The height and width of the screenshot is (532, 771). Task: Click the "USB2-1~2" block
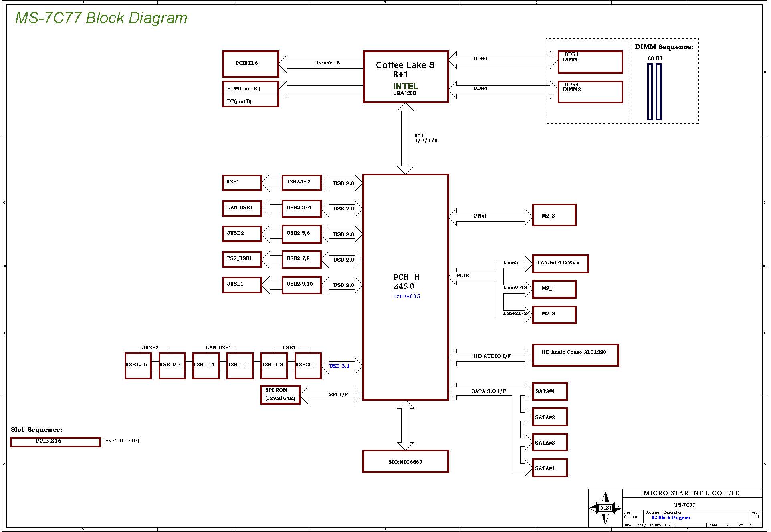pos(301,183)
